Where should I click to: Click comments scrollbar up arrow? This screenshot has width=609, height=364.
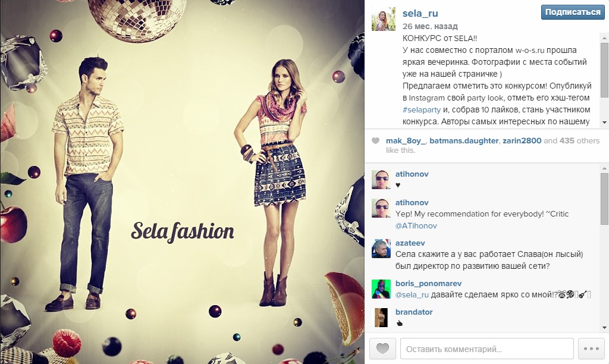604,168
